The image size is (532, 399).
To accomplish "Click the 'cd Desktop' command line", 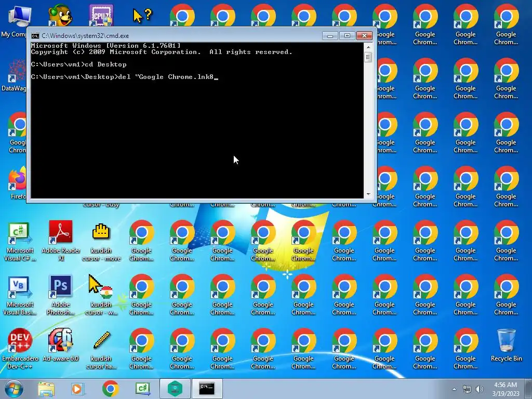I will point(79,64).
